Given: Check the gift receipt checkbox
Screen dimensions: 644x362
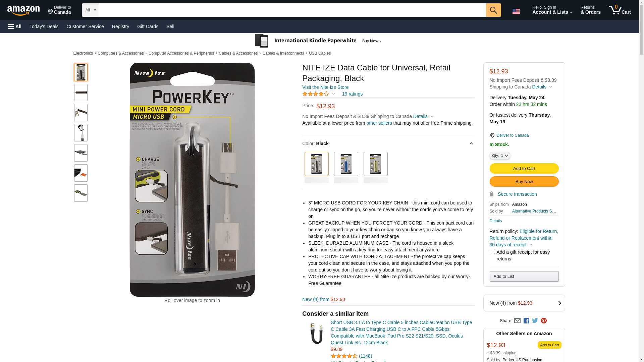Looking at the screenshot, I should (x=492, y=252).
